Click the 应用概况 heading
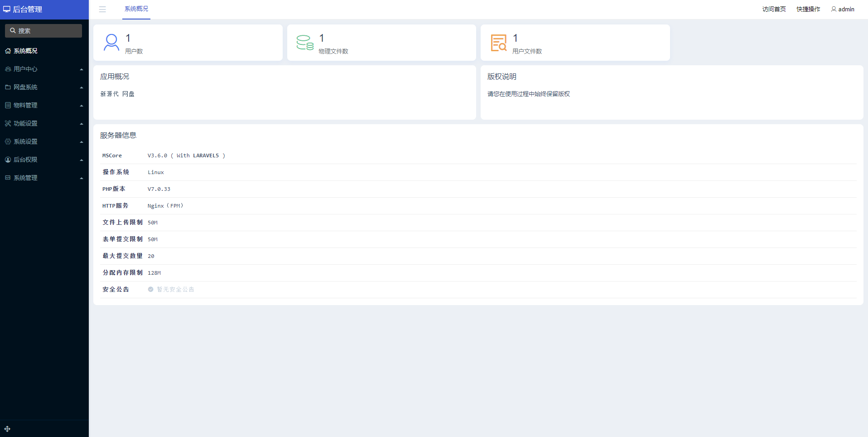The image size is (868, 437). [115, 77]
